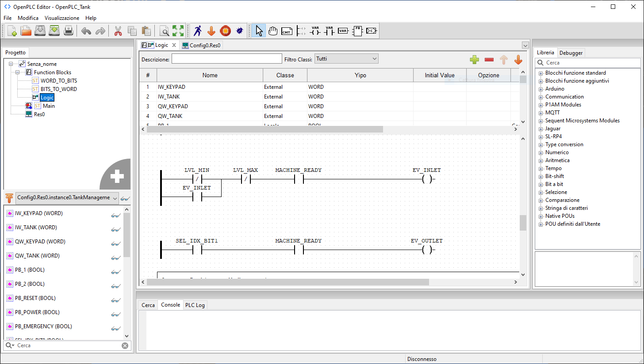Cut selection with scissors icon
Viewport: 644px width, 364px height.
click(x=118, y=31)
